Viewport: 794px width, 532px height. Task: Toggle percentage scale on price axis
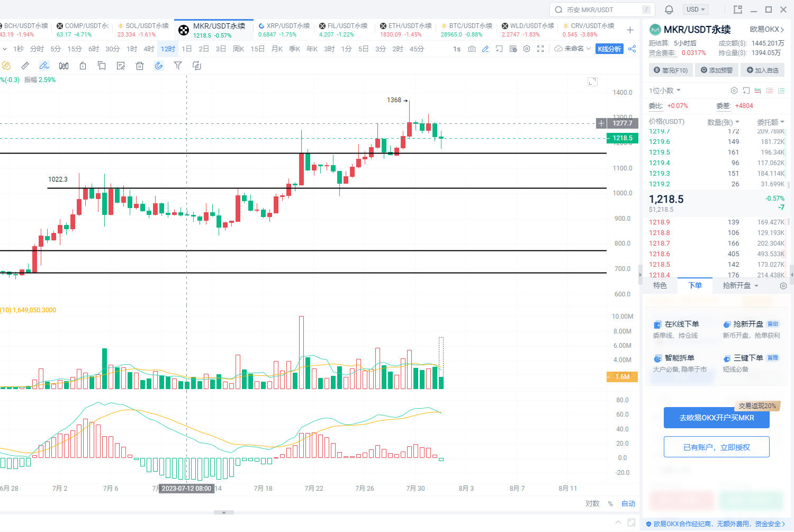tap(610, 503)
